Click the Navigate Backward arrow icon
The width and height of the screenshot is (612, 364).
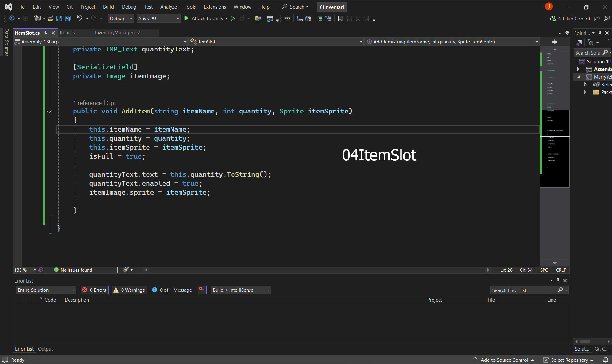12,19
